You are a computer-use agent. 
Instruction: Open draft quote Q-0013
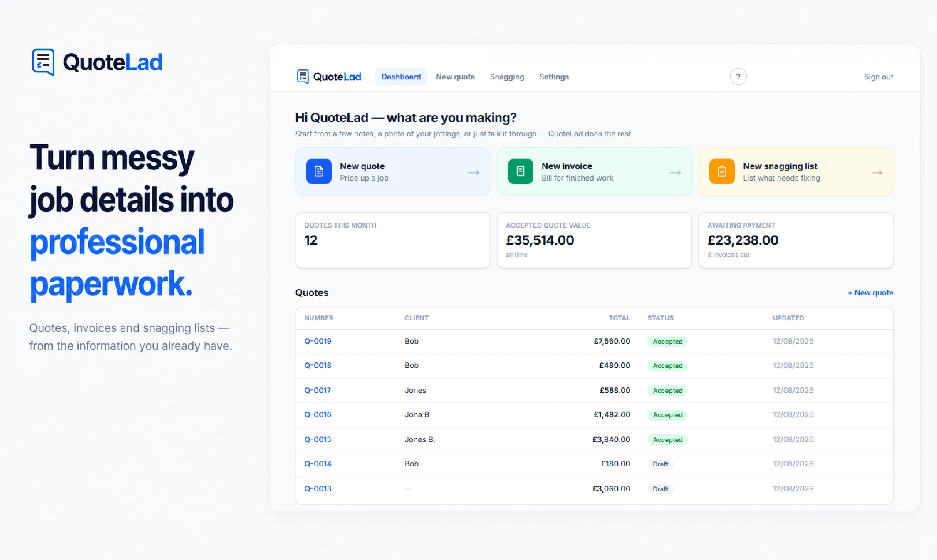pyautogui.click(x=318, y=489)
